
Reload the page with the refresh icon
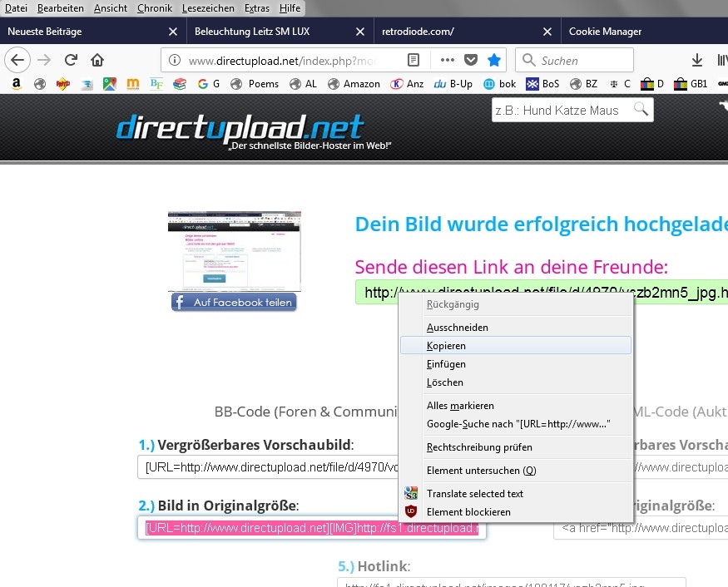pyautogui.click(x=72, y=60)
